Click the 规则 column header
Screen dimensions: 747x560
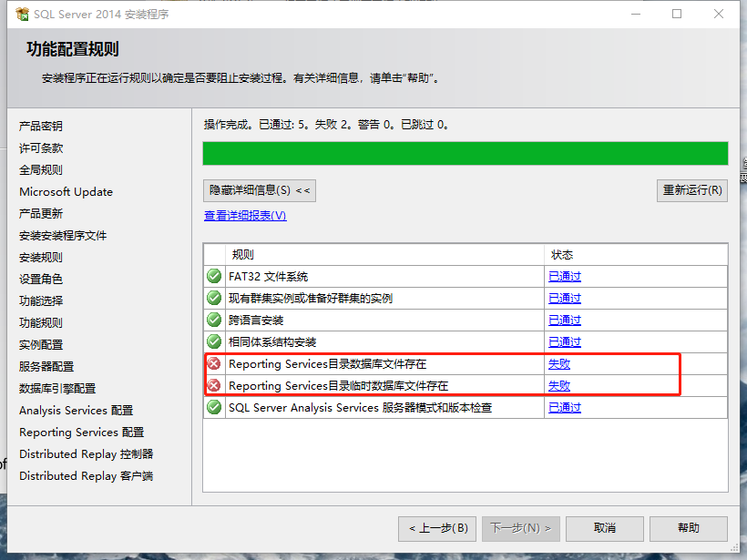[385, 255]
